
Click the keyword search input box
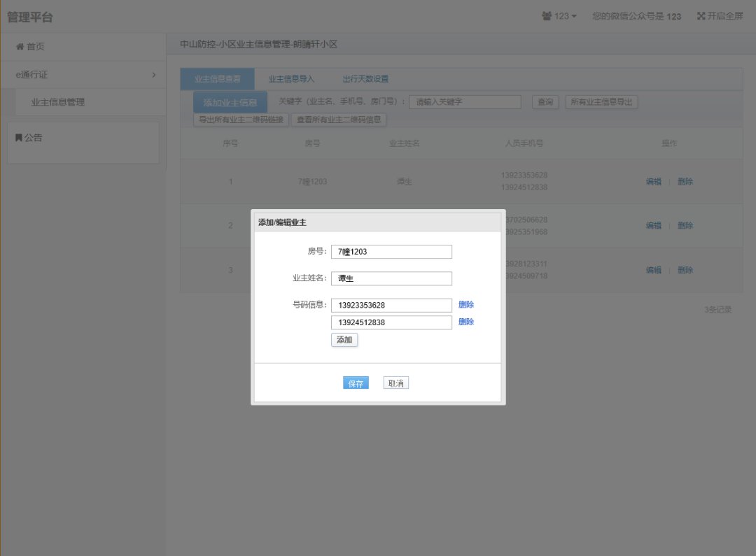point(465,102)
